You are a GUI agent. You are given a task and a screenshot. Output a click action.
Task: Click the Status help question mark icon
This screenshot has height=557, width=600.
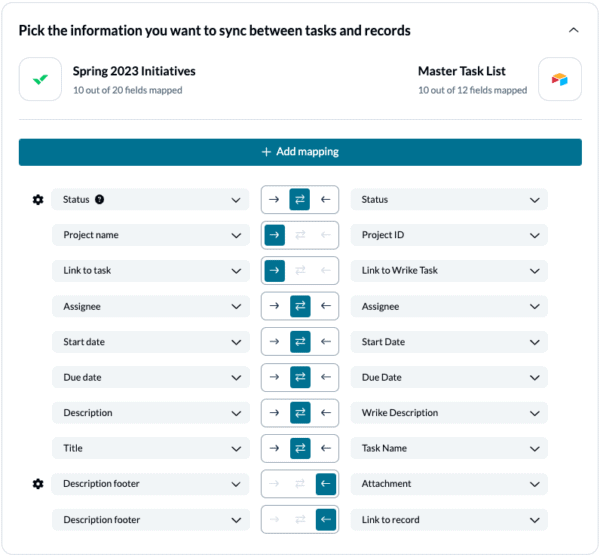pos(100,199)
